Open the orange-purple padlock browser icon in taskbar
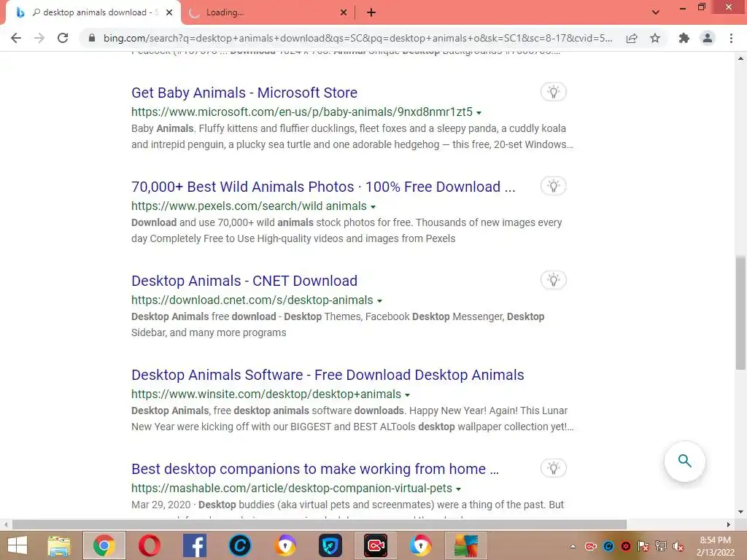The width and height of the screenshot is (747, 560). pyautogui.click(x=285, y=545)
